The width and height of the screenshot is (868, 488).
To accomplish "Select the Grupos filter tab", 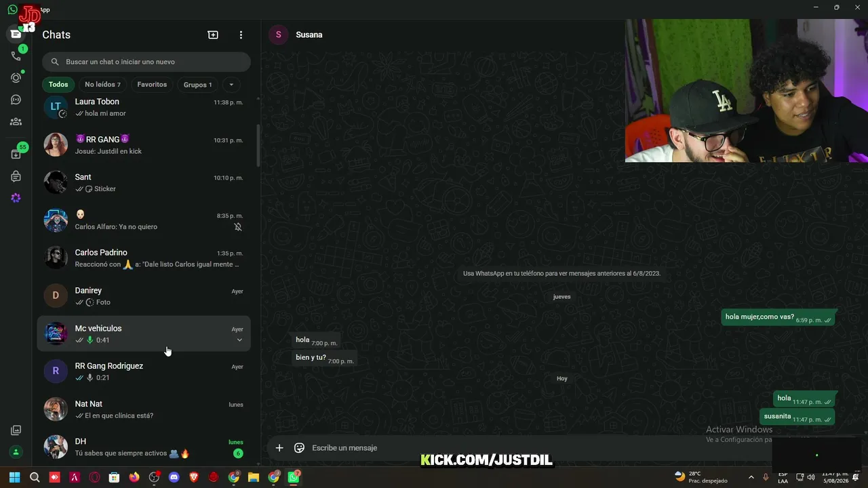I will tap(198, 85).
